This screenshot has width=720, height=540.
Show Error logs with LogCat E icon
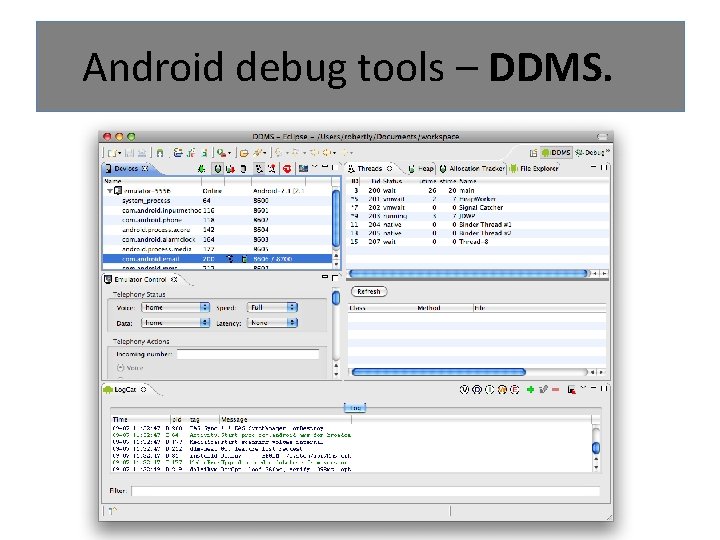[x=515, y=389]
